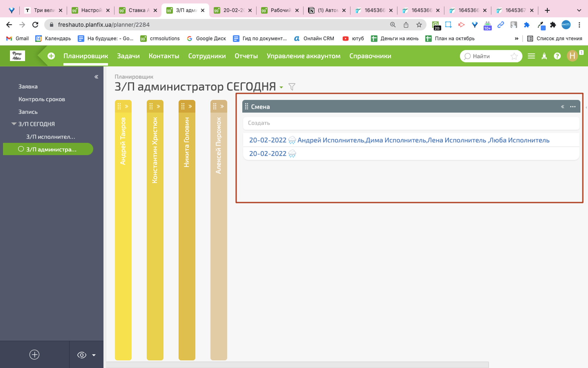Toggle the eye visibility icon in sidebar

pyautogui.click(x=82, y=355)
